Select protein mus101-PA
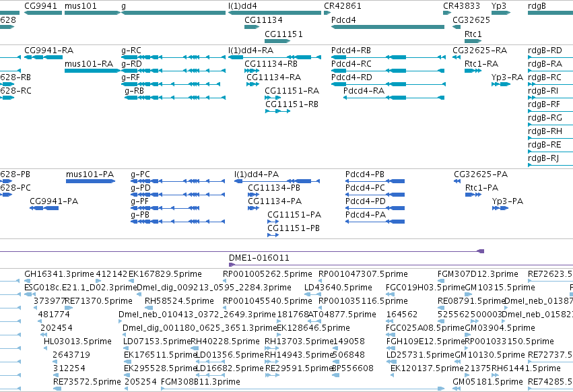573x392 pixels. 91,181
